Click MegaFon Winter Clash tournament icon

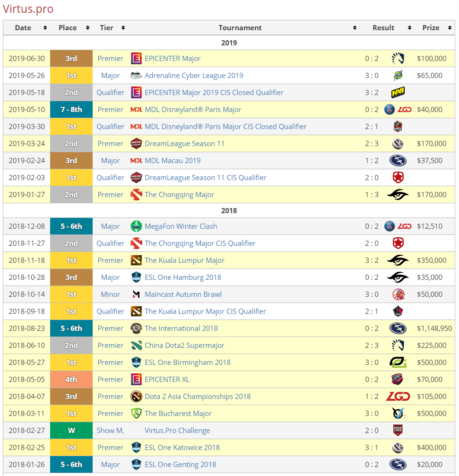136,226
